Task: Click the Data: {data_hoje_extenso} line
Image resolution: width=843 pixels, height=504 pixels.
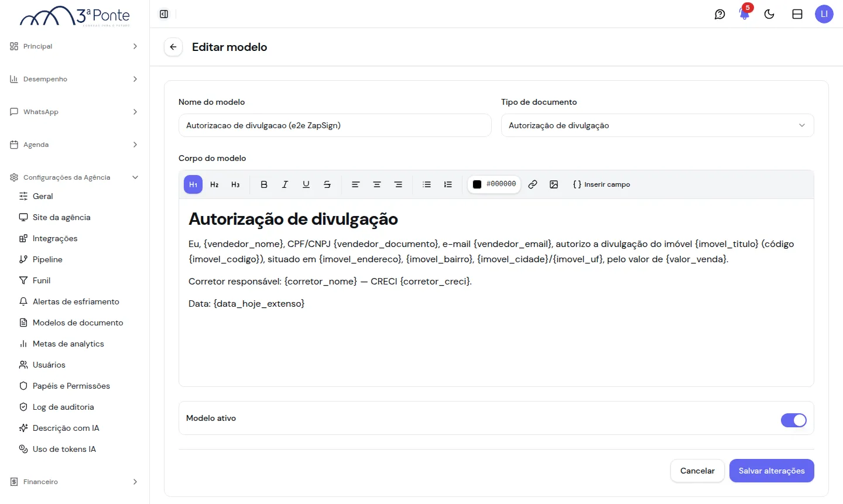Action: 246,304
